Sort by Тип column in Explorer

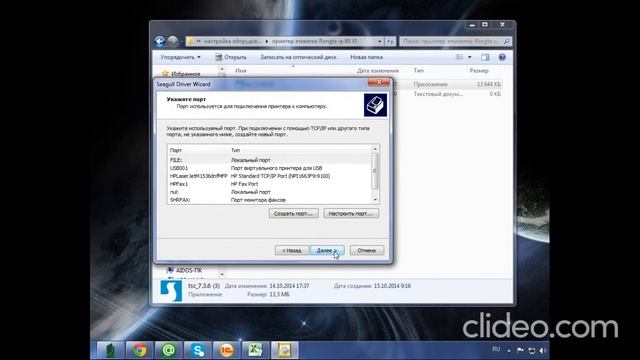[419, 71]
